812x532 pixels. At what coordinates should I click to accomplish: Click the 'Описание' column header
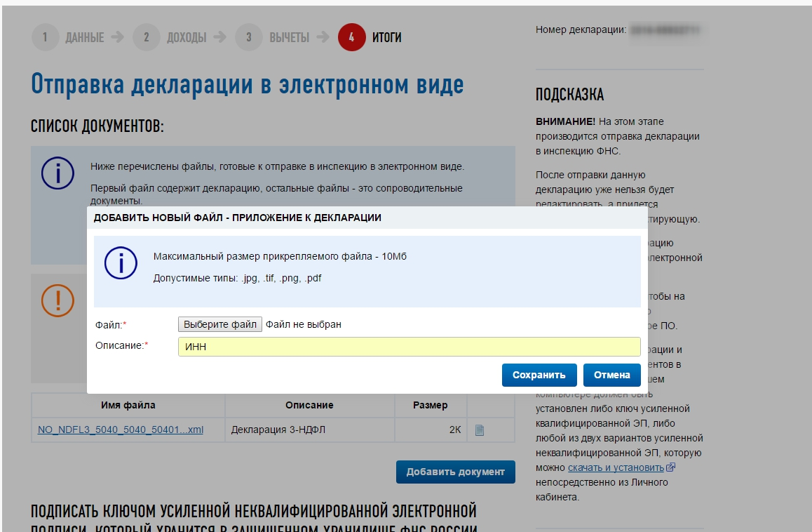(310, 405)
